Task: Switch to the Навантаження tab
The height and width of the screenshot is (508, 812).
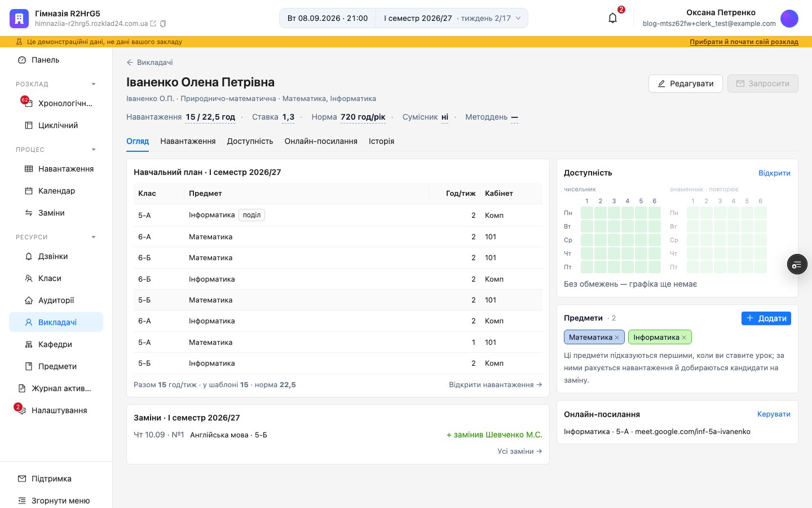Action: tap(188, 141)
